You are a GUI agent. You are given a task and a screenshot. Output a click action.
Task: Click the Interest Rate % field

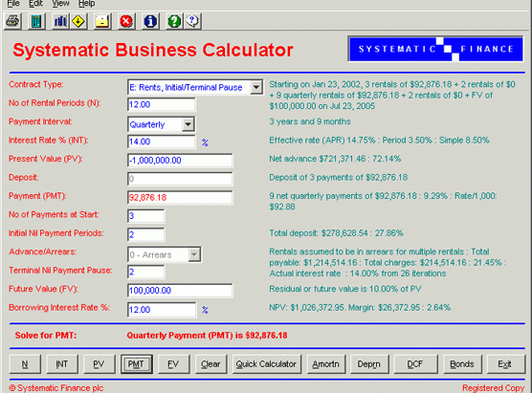point(162,142)
